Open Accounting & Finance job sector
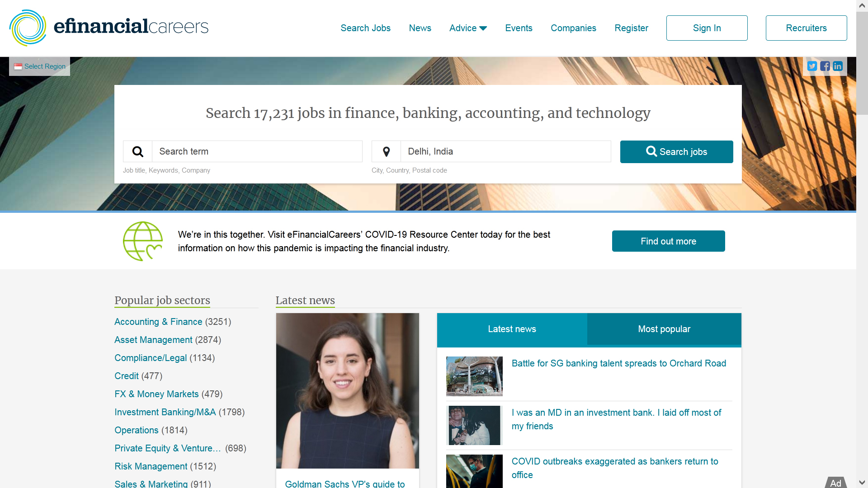868x488 pixels. [x=158, y=322]
